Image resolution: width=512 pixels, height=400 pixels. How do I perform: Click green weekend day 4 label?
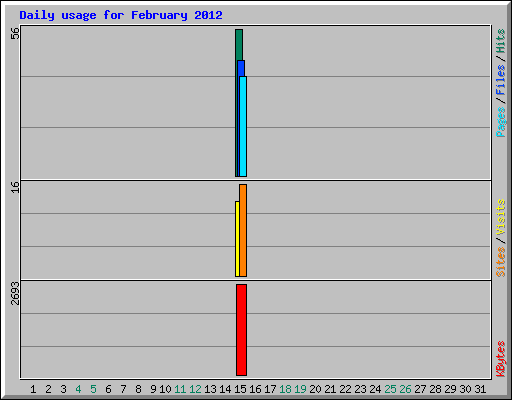(x=78, y=389)
